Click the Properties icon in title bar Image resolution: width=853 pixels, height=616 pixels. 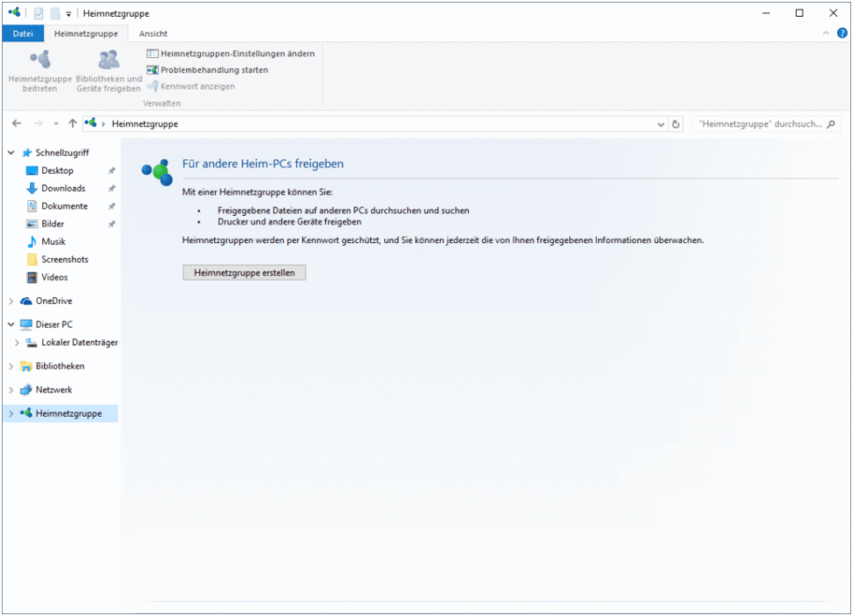click(39, 13)
